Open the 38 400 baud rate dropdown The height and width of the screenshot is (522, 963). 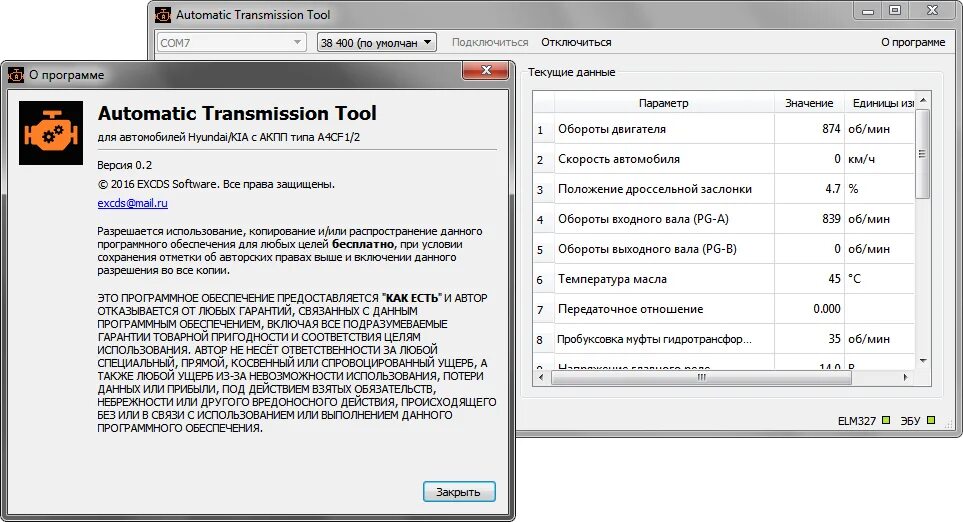(376, 42)
